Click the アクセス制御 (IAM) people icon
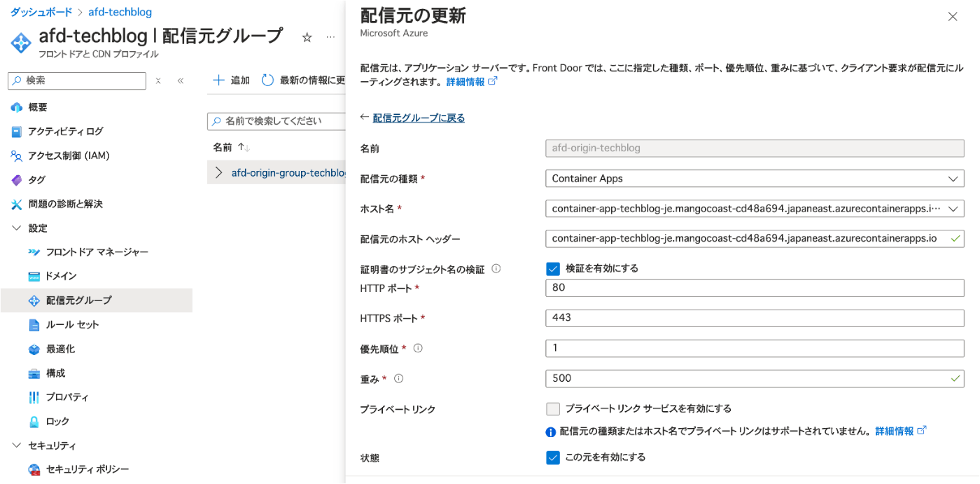Image resolution: width=980 pixels, height=484 pixels. coord(17,155)
